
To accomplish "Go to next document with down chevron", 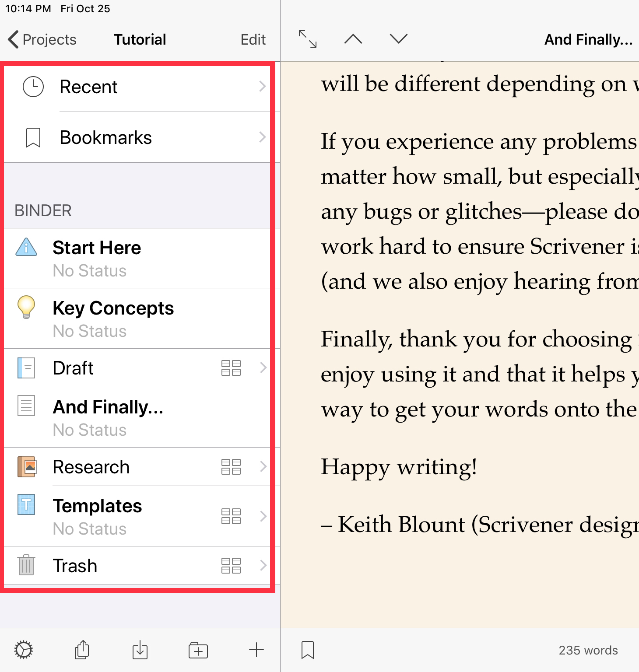I will pos(399,39).
